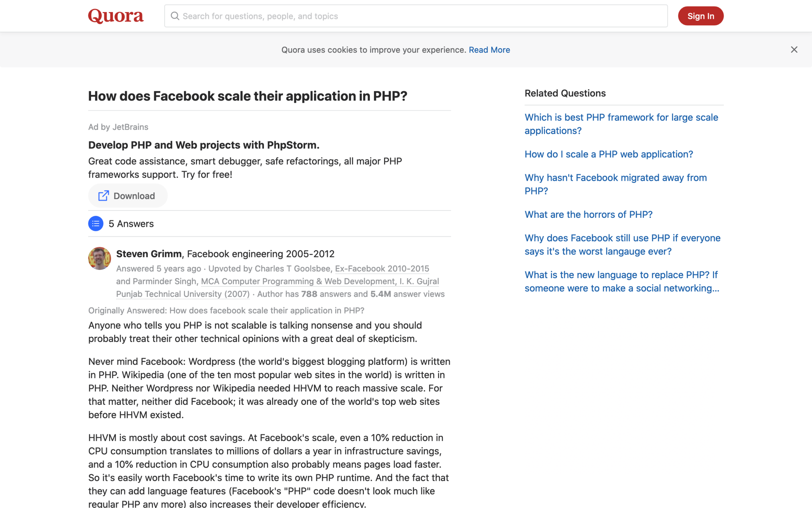Click the 5.4M answer views count
Viewport: 812px width, 508px height.
point(380,294)
